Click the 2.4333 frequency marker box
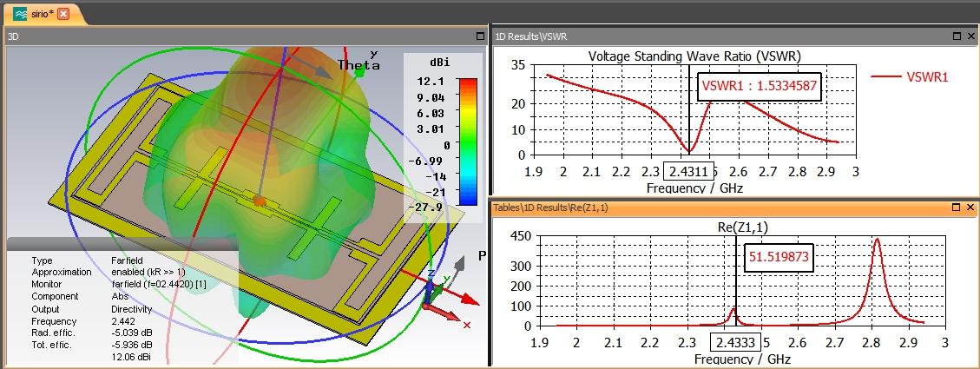 (x=736, y=342)
